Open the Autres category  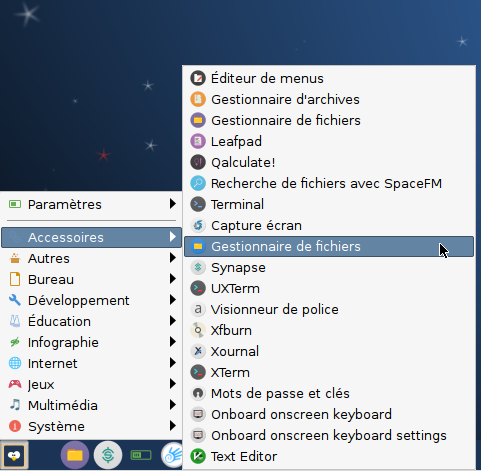point(91,258)
